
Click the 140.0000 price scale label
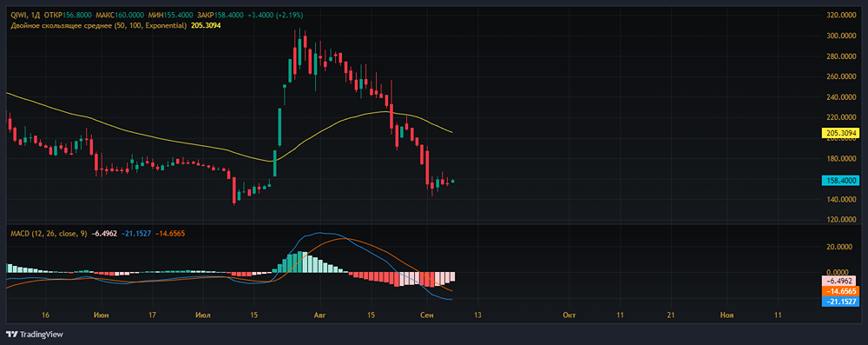(842, 199)
